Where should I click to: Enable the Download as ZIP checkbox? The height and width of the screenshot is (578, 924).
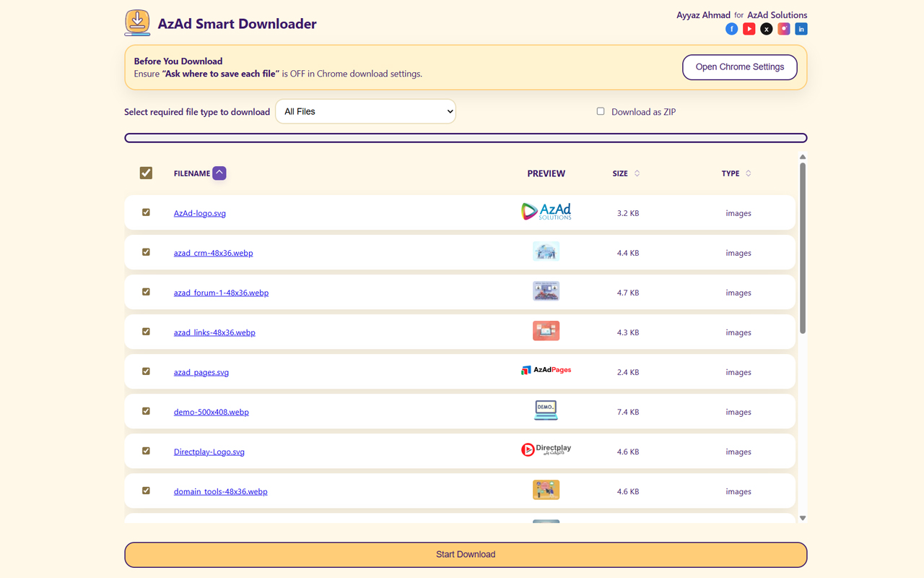pyautogui.click(x=600, y=111)
